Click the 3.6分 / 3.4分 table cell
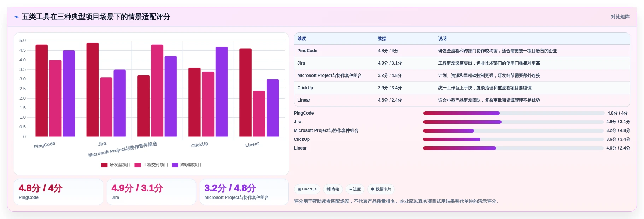Image resolution: width=644 pixels, height=219 pixels. coord(390,88)
